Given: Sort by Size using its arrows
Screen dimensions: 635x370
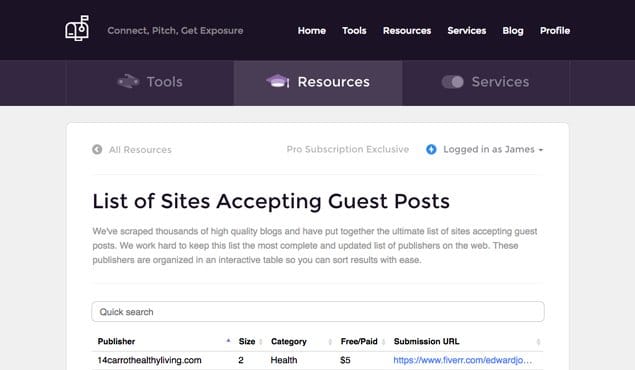Looking at the screenshot, I should pos(261,342).
